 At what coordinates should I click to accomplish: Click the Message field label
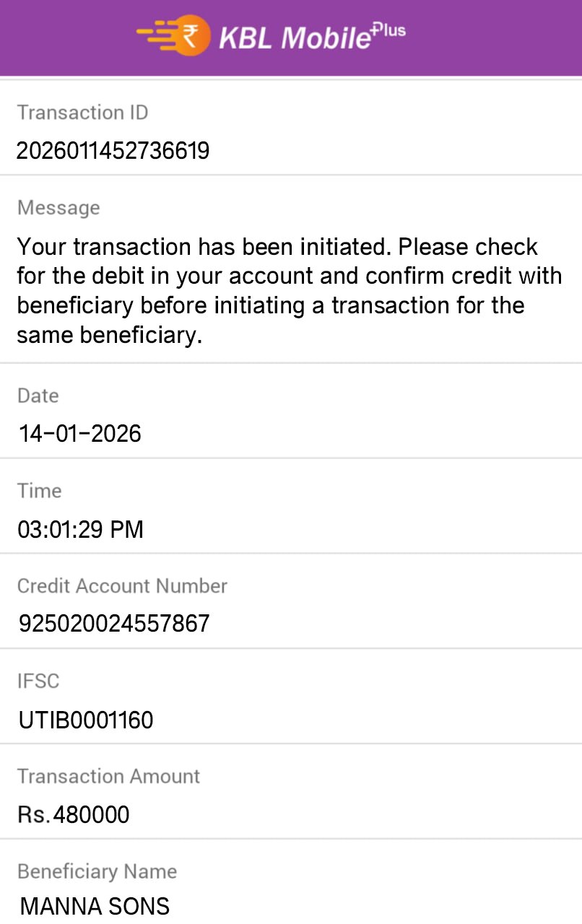(58, 208)
